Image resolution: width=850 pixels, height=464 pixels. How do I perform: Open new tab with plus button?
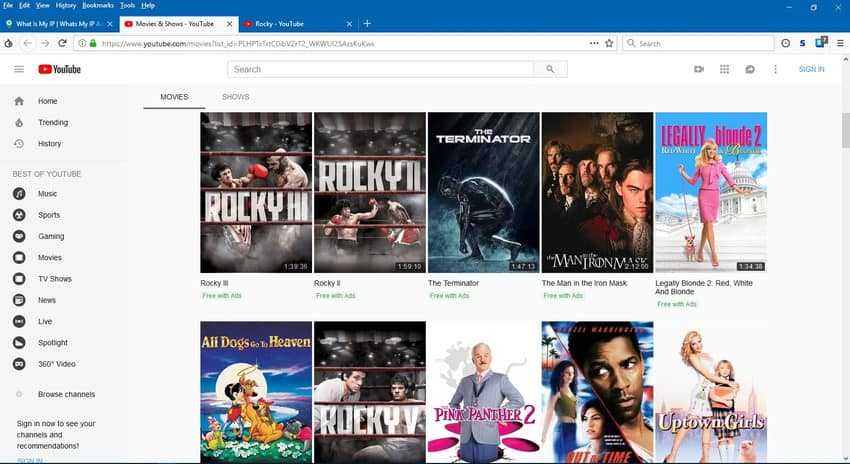pyautogui.click(x=367, y=24)
